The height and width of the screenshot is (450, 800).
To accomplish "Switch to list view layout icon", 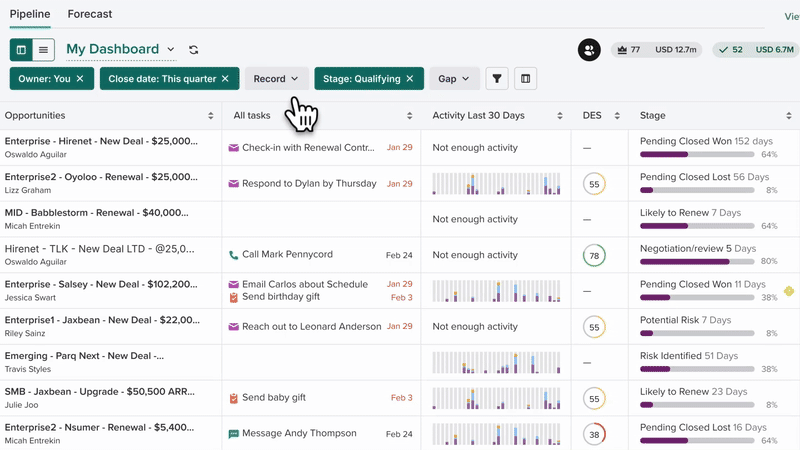I will (43, 50).
